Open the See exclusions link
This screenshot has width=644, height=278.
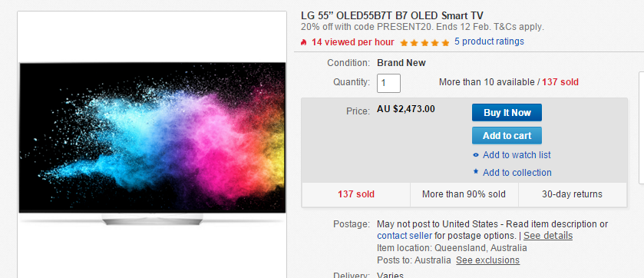click(487, 260)
